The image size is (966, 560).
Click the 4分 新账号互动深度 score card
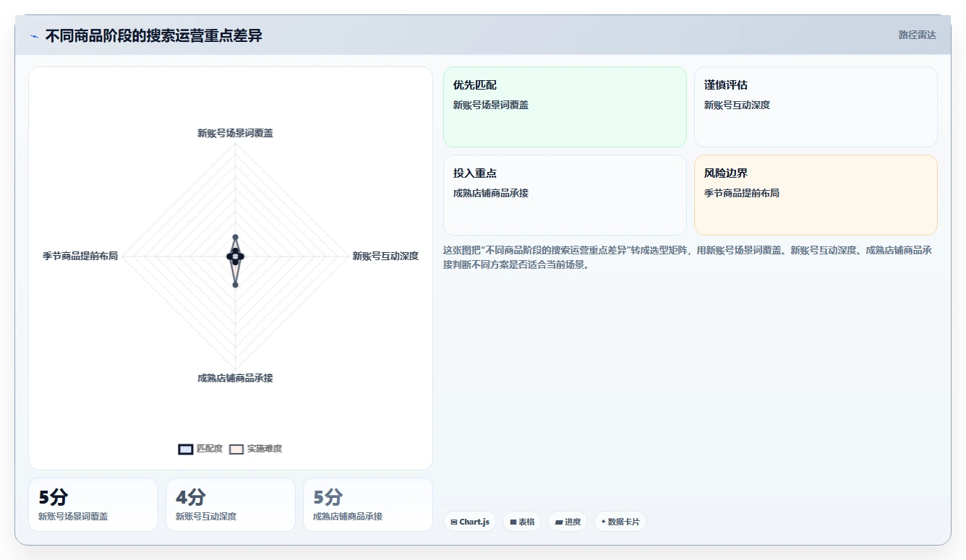pos(231,504)
